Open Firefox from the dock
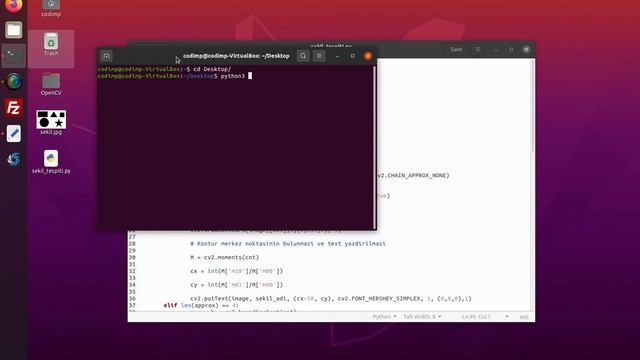640x360 pixels. 13,6
